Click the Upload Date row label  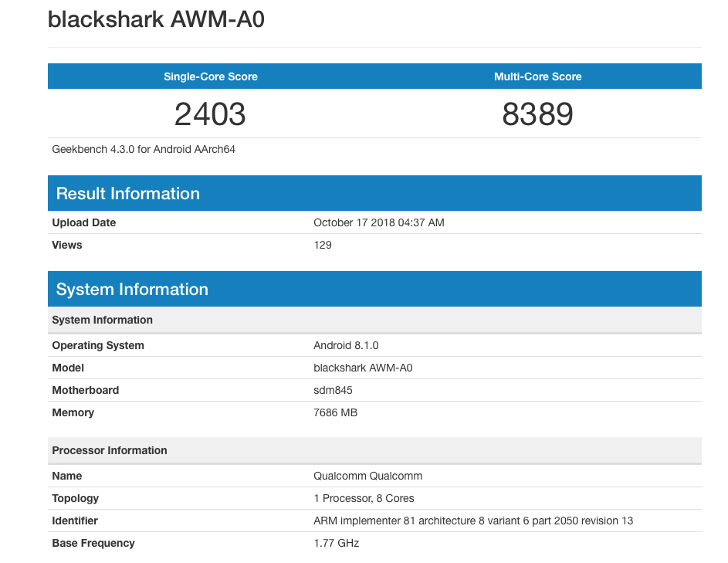pos(84,222)
